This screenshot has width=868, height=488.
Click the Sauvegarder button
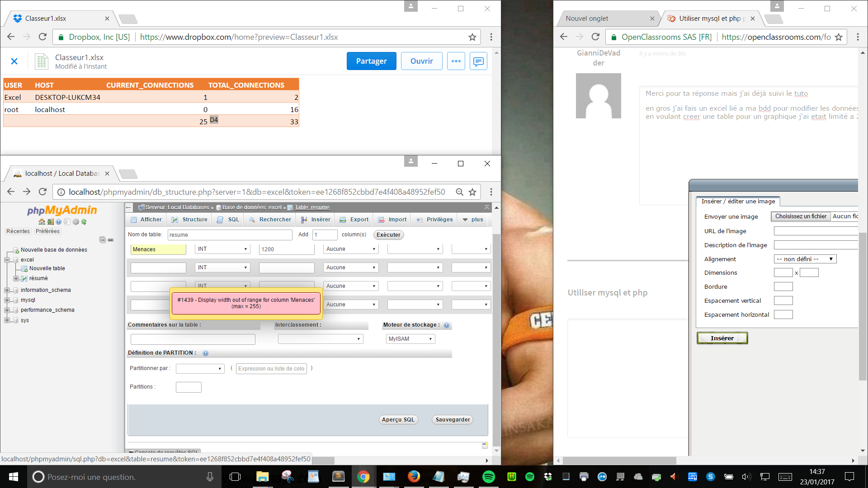tap(452, 419)
